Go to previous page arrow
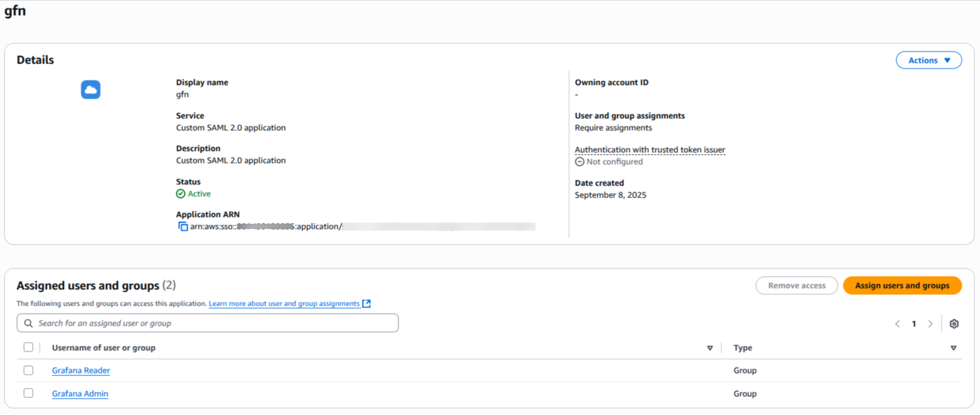The image size is (980, 415). point(898,324)
